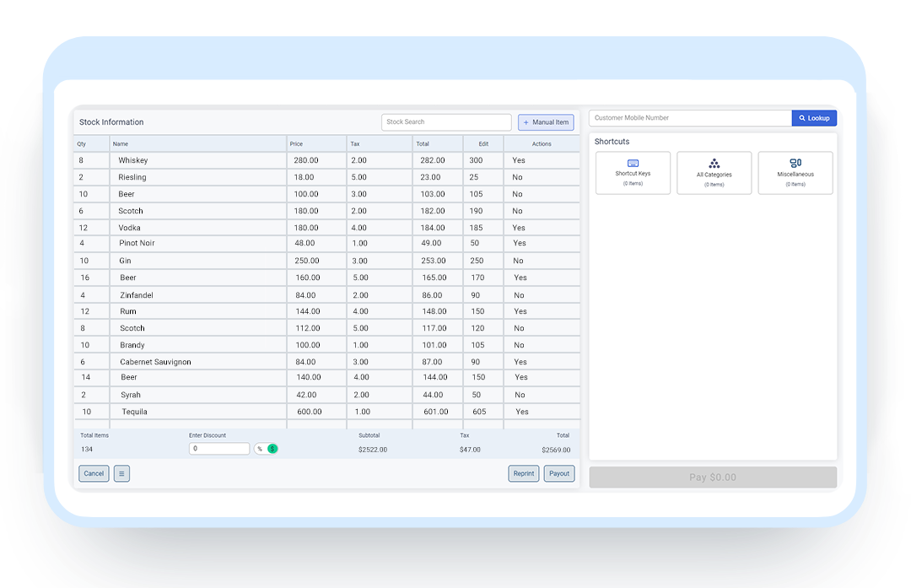Select the Syrah row name
The width and height of the screenshot is (911, 588).
tap(131, 395)
